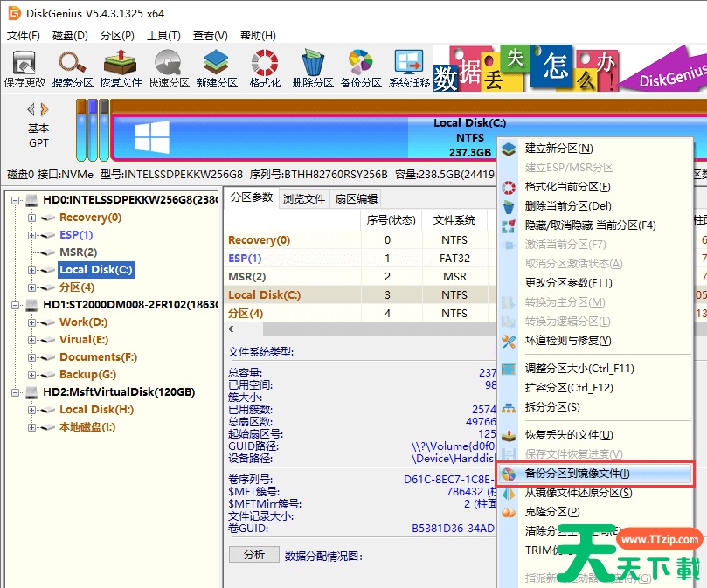The height and width of the screenshot is (588, 707).
Task: Open the 恢复文件 recover files tool
Action: click(121, 68)
